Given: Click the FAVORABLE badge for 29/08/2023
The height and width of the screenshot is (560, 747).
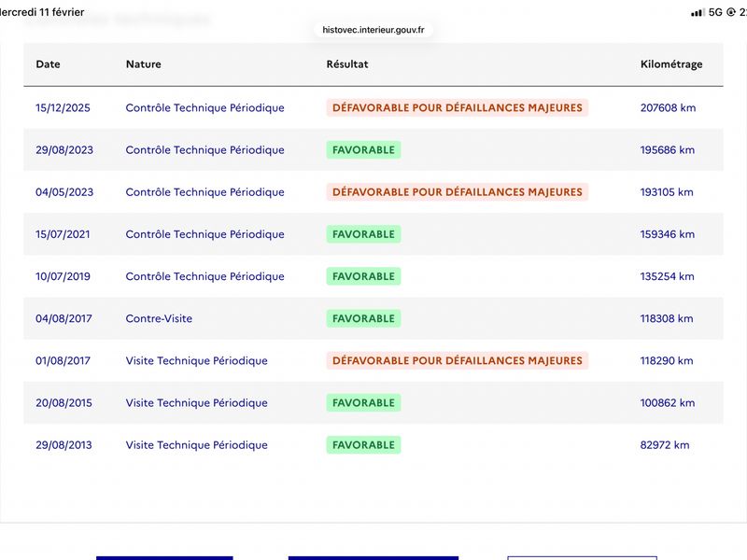Looking at the screenshot, I should (363, 150).
